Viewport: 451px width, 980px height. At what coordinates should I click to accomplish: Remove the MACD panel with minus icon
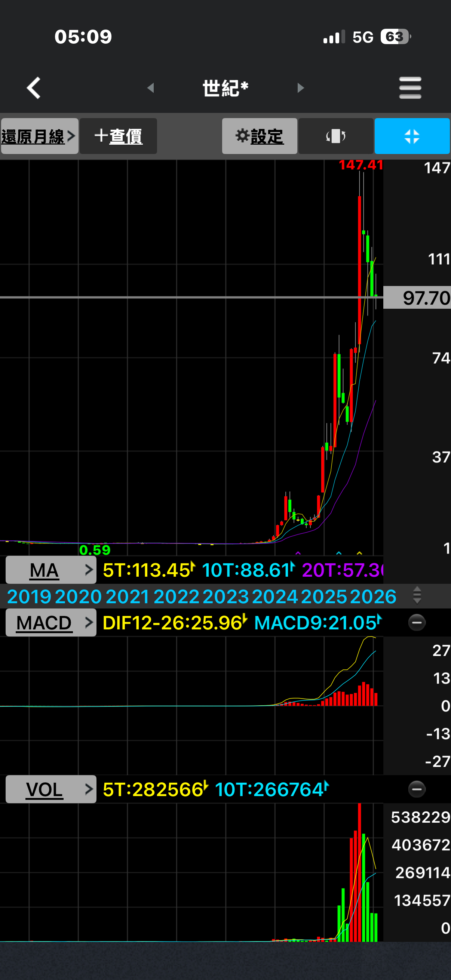coord(417,623)
